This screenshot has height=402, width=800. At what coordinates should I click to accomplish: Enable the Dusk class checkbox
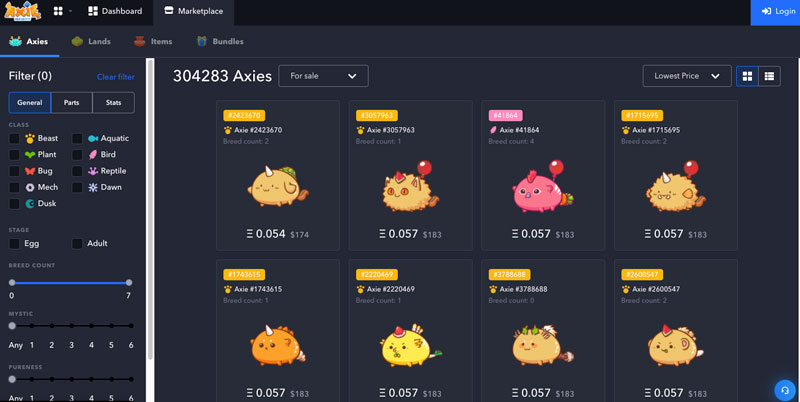point(14,204)
